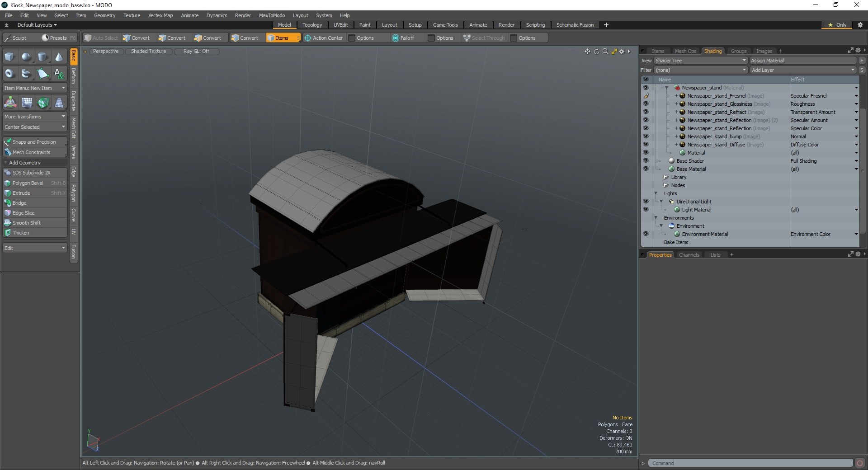Click the Command input field
868x470 pixels.
750,463
